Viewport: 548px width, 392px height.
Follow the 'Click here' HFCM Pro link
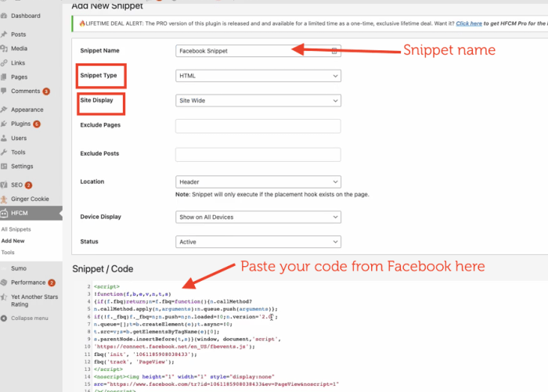[x=469, y=23]
